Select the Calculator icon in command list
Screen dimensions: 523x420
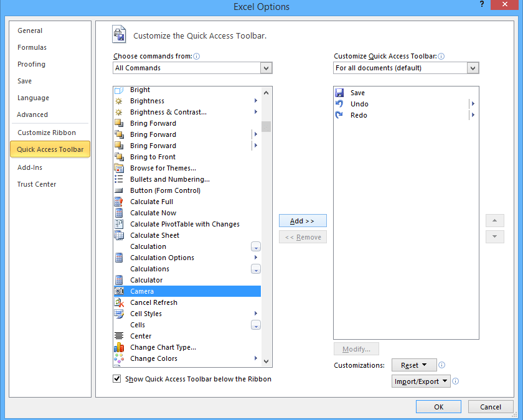pos(119,280)
